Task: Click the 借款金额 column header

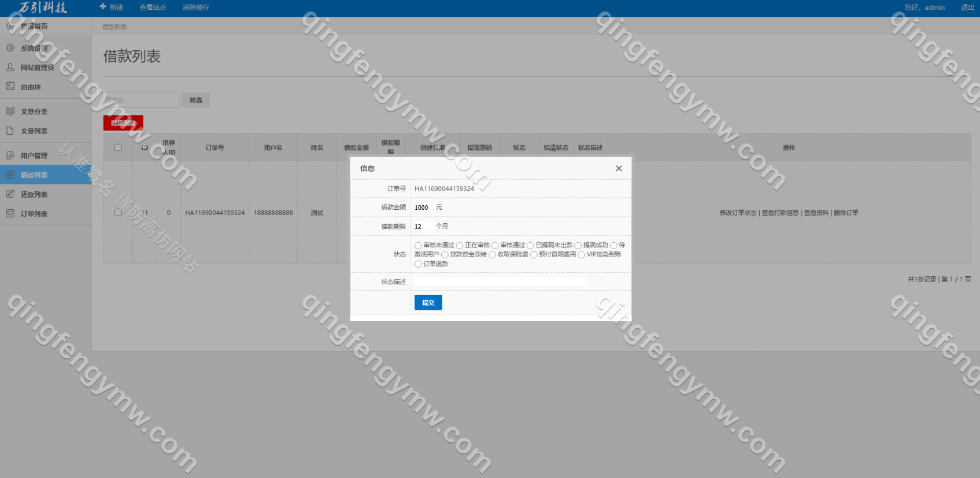Action: [x=356, y=148]
